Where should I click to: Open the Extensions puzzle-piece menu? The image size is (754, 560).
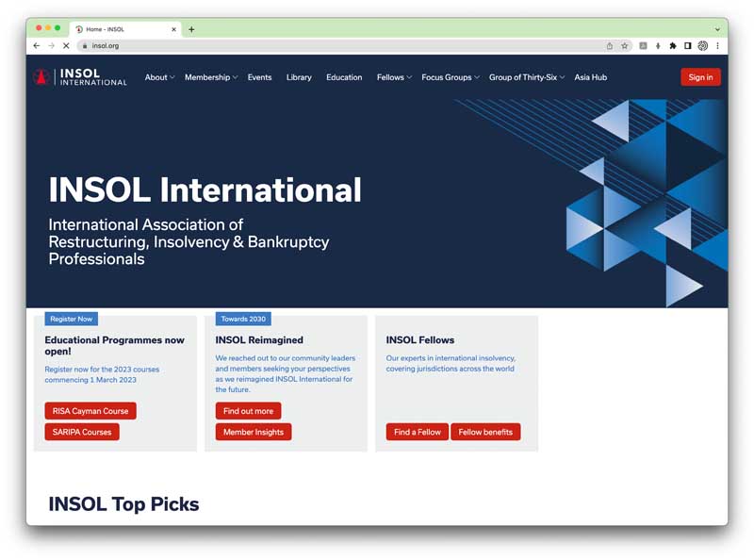point(673,45)
